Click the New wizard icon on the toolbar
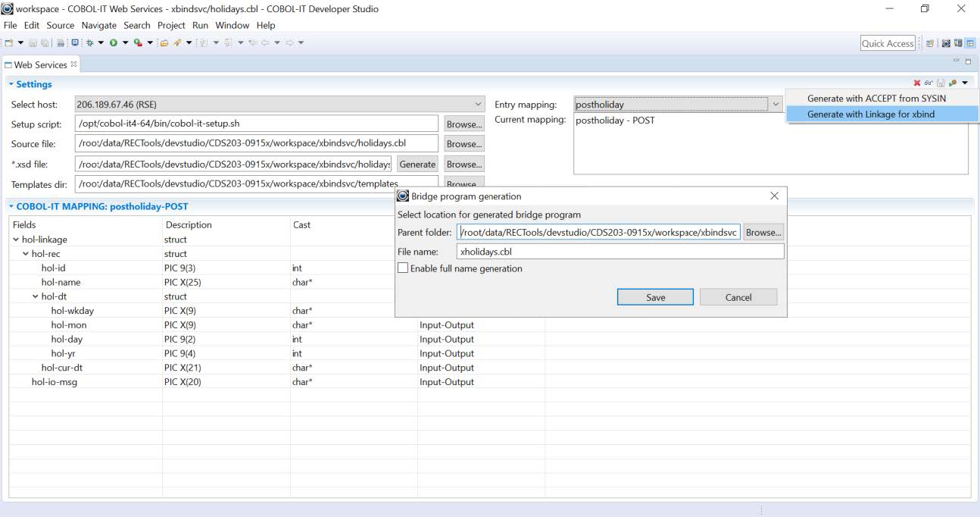980x517 pixels. click(9, 43)
